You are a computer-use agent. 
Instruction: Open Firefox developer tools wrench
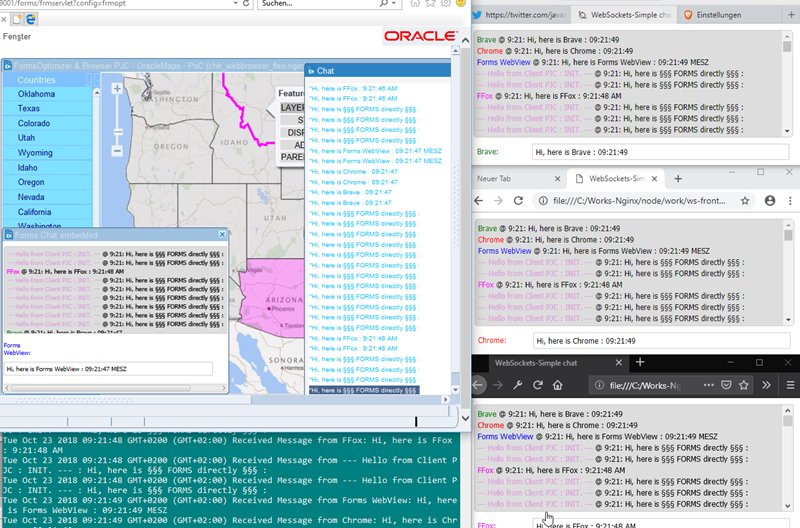click(518, 385)
